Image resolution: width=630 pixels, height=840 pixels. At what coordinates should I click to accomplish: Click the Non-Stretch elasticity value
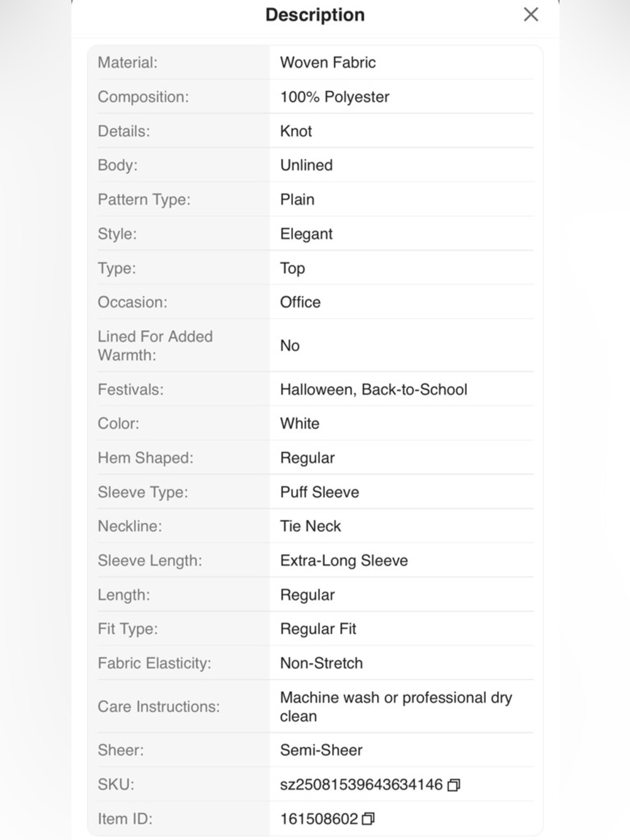pyautogui.click(x=321, y=663)
